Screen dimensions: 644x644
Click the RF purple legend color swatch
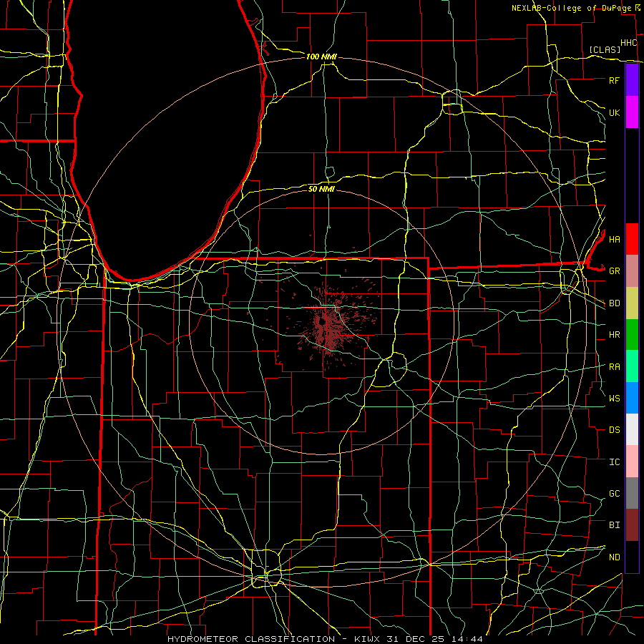(632, 80)
